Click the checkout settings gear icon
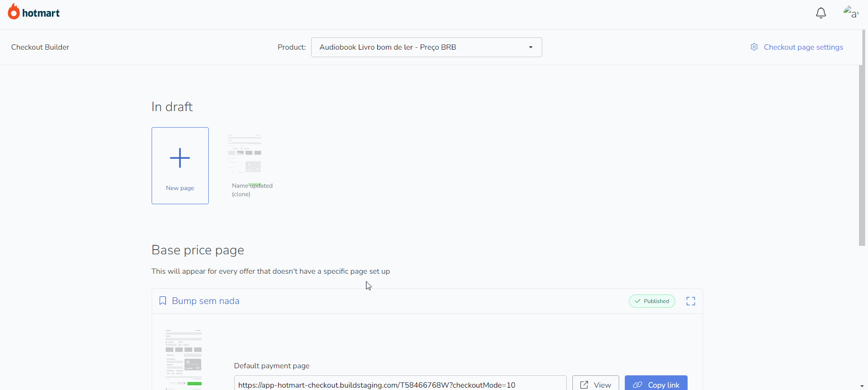 754,47
